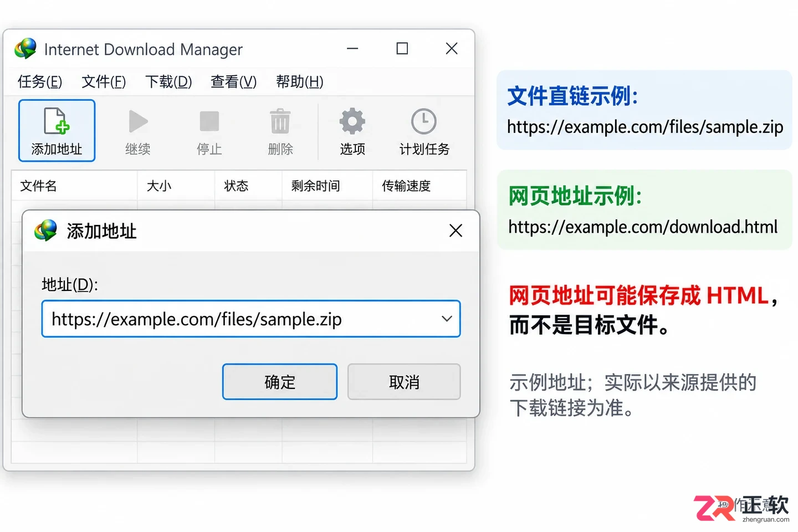Screen dimensions: 798x532
Task: Close the 添加地址 dialog
Action: pos(456,231)
